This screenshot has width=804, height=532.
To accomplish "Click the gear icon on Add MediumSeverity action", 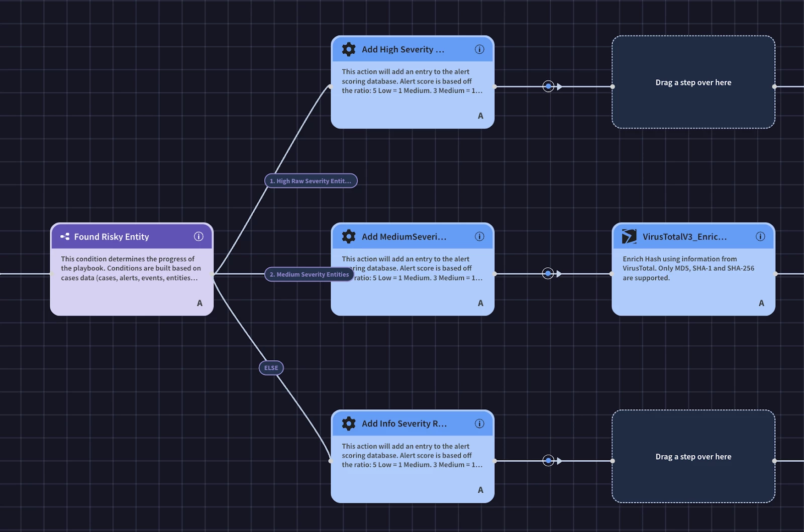I will click(x=348, y=236).
